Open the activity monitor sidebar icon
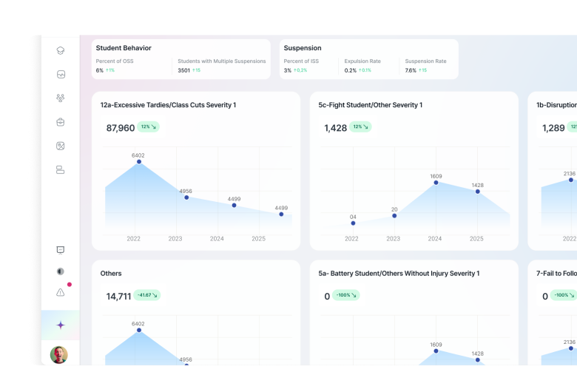The image size is (577, 392). 61,74
